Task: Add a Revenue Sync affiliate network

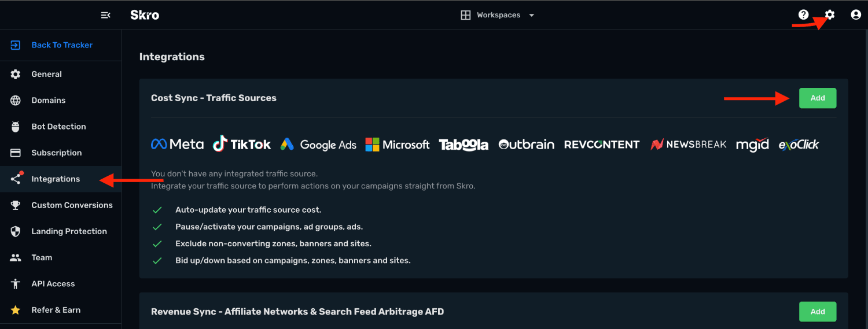Action: click(x=818, y=312)
